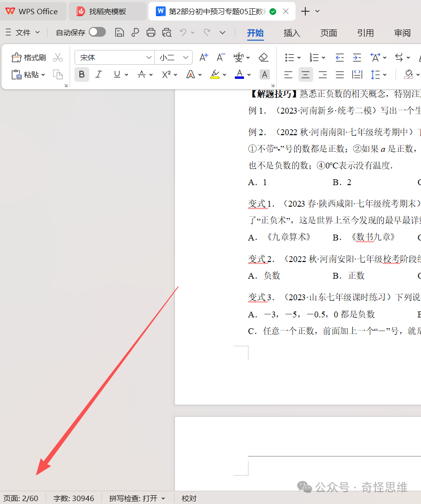Image resolution: width=421 pixels, height=504 pixels.
Task: Expand highlight color dropdown arrow
Action: pyautogui.click(x=224, y=75)
